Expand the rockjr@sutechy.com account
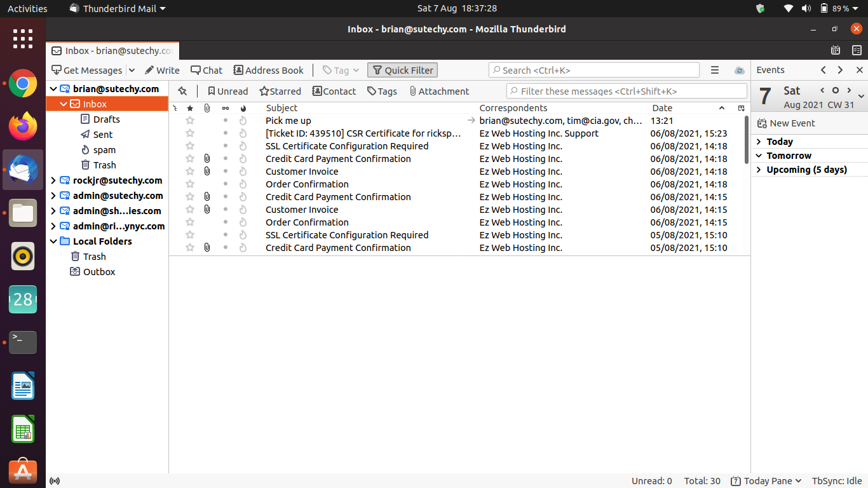The width and height of the screenshot is (868, 488). tap(53, 180)
